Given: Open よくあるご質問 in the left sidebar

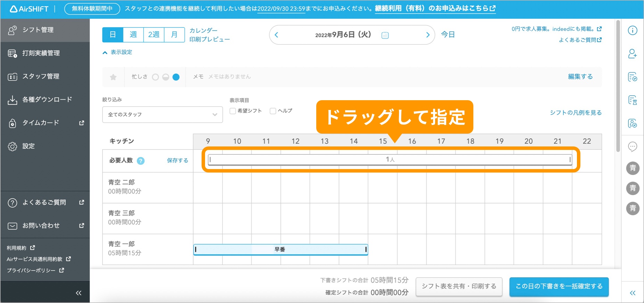Looking at the screenshot, I should coord(45,202).
